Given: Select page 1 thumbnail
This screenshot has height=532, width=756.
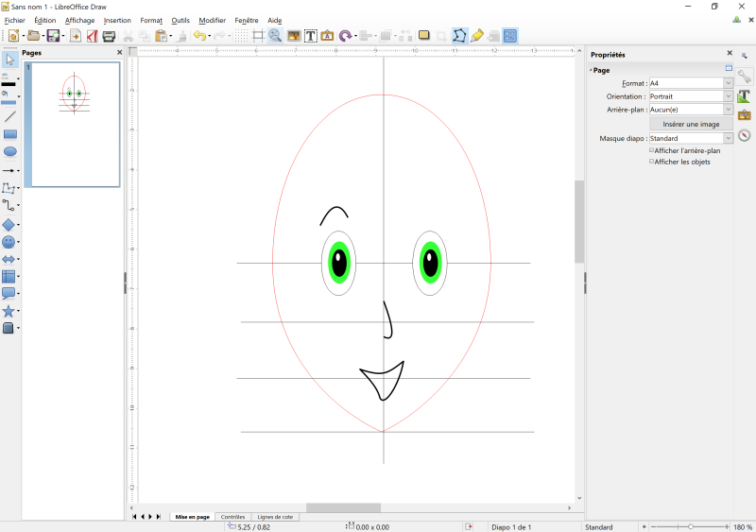Looking at the screenshot, I should point(76,125).
